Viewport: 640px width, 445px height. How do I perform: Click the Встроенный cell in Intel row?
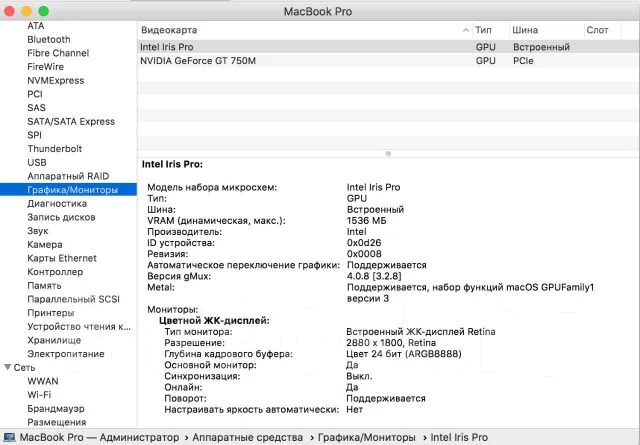point(541,47)
